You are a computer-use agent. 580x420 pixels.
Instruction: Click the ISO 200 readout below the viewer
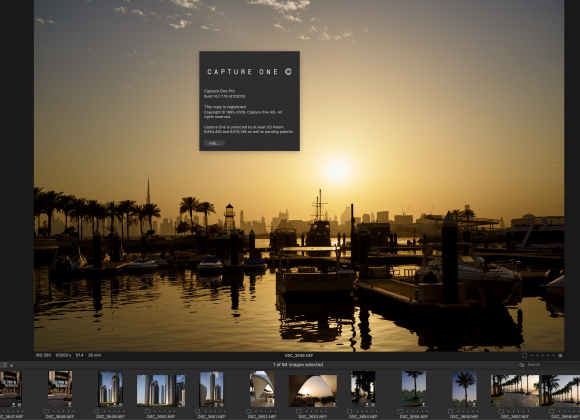click(x=43, y=355)
